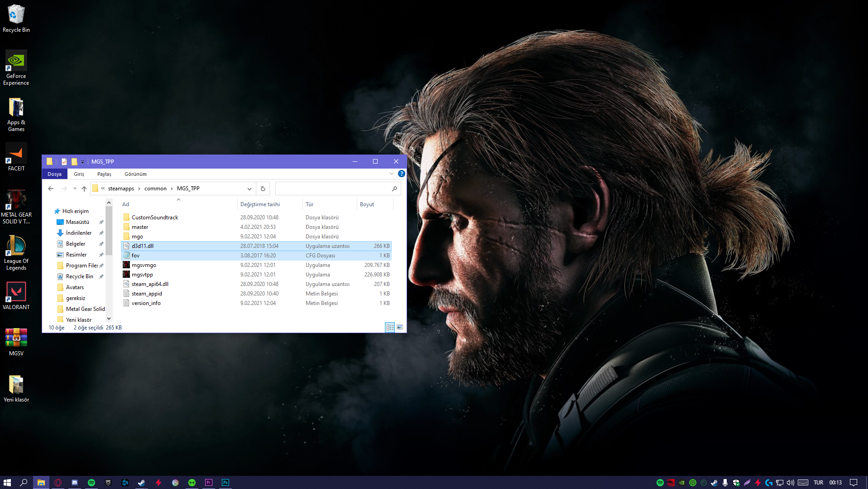Click the steamapps breadcrumb in address bar
The width and height of the screenshot is (868, 489).
pyautogui.click(x=121, y=189)
